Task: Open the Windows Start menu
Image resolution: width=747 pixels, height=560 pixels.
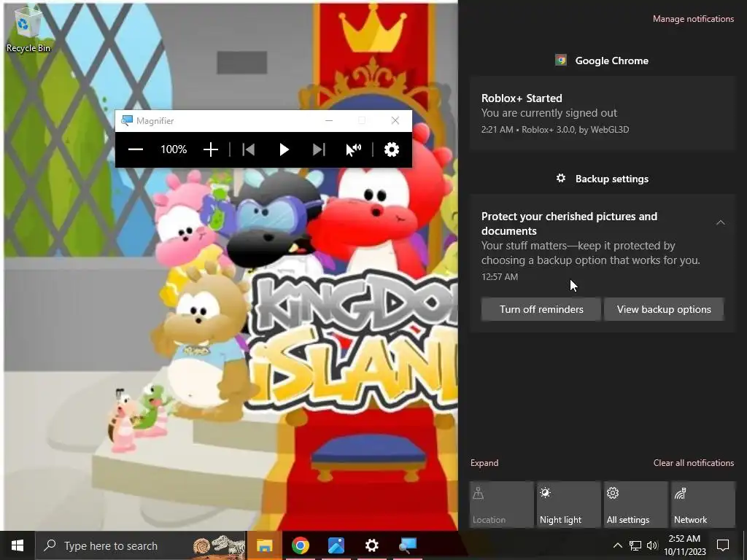Action: point(18,545)
